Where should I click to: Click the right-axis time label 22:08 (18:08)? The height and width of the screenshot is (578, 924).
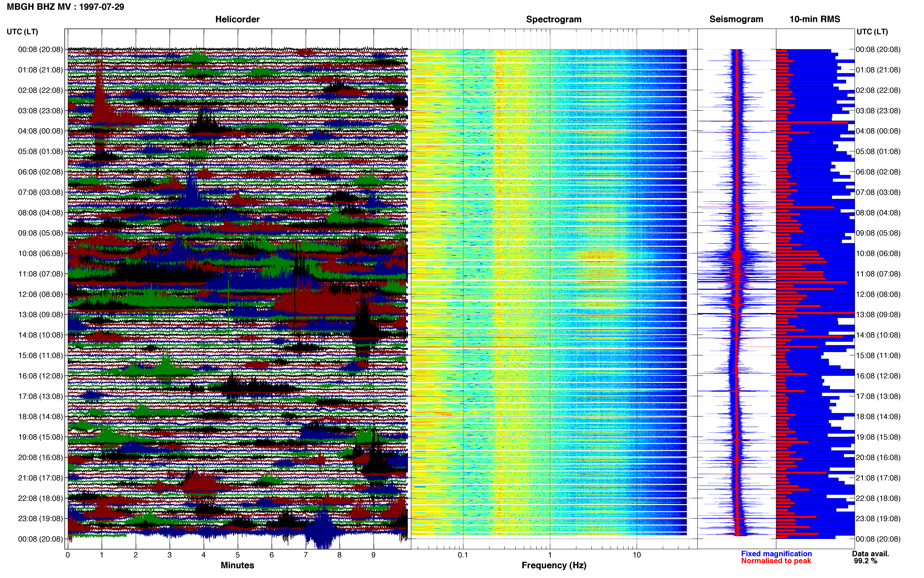coord(878,498)
